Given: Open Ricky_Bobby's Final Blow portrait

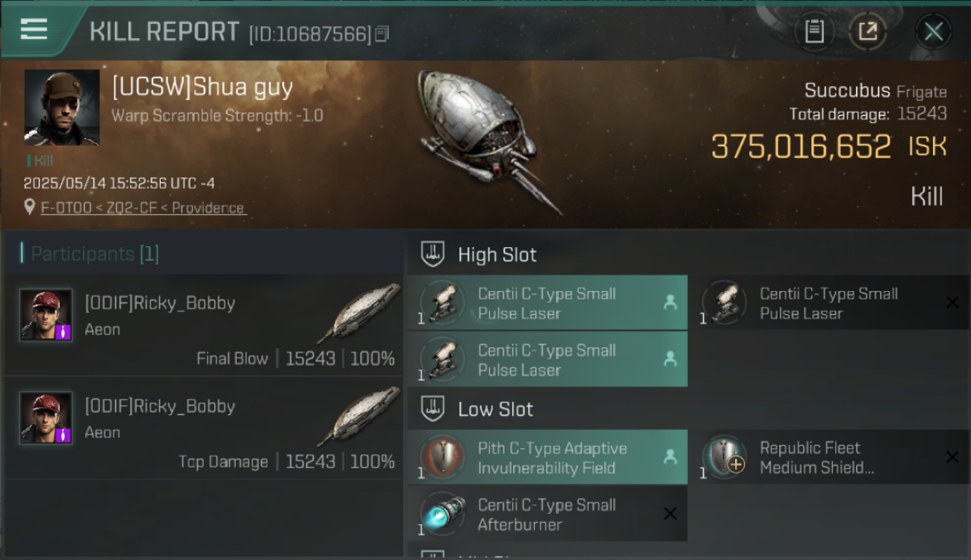Looking at the screenshot, I should (46, 315).
